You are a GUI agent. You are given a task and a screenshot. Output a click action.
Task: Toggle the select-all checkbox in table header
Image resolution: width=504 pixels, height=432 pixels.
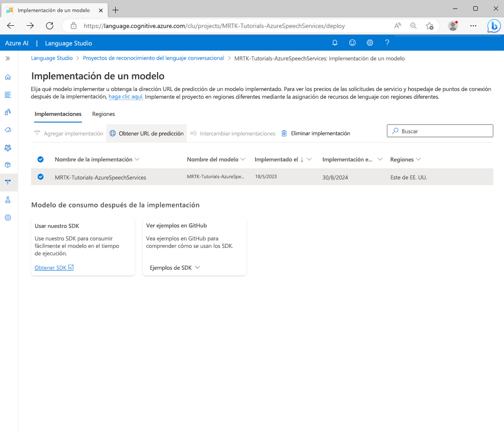click(40, 159)
